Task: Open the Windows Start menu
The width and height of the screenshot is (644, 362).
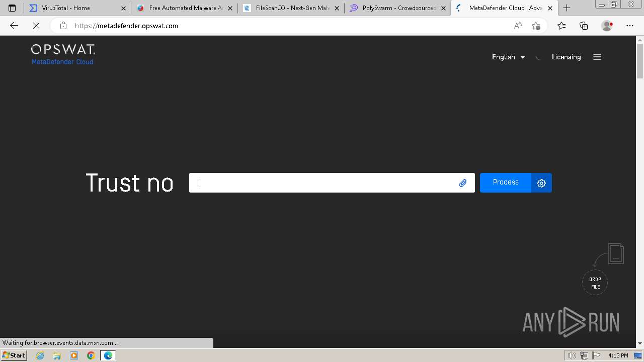Action: coord(14,355)
